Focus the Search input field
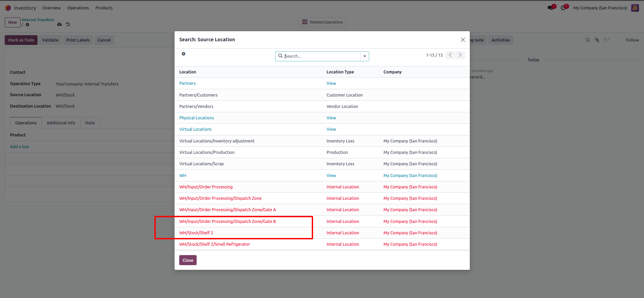Screen dimensions: 644x298 (x=321, y=56)
